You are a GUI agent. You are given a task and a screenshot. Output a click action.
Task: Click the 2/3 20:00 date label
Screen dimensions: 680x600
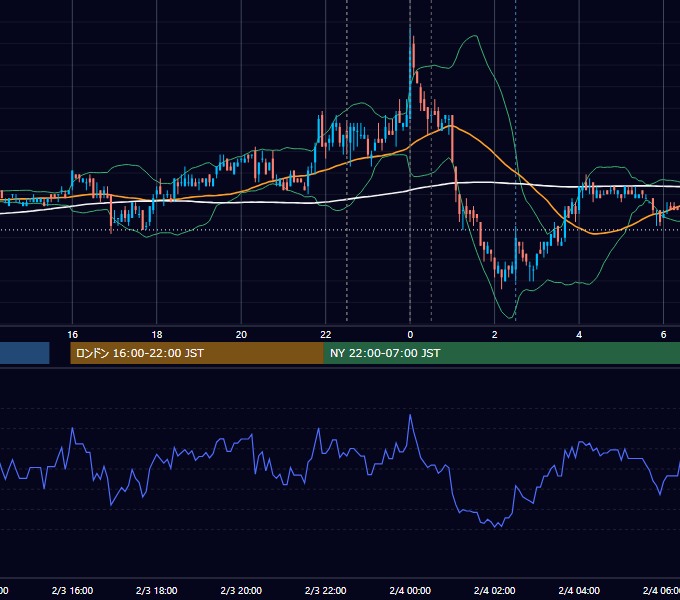tap(241, 590)
